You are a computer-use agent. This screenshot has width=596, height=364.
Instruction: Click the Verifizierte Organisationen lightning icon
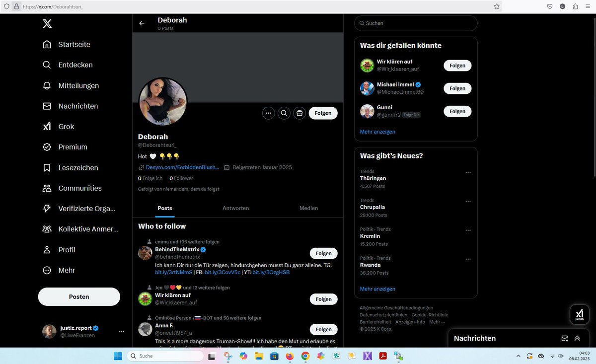47,209
